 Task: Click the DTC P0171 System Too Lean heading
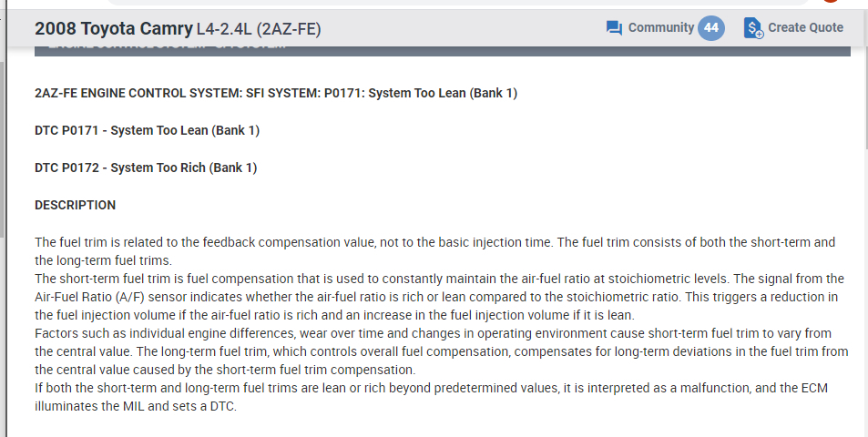click(147, 130)
